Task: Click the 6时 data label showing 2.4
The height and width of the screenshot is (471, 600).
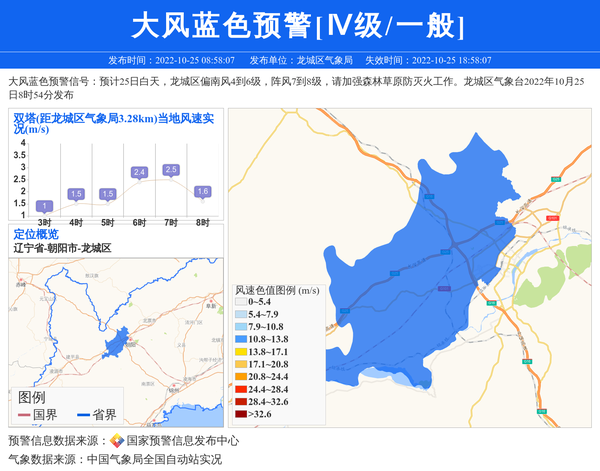Action: pyautogui.click(x=139, y=172)
